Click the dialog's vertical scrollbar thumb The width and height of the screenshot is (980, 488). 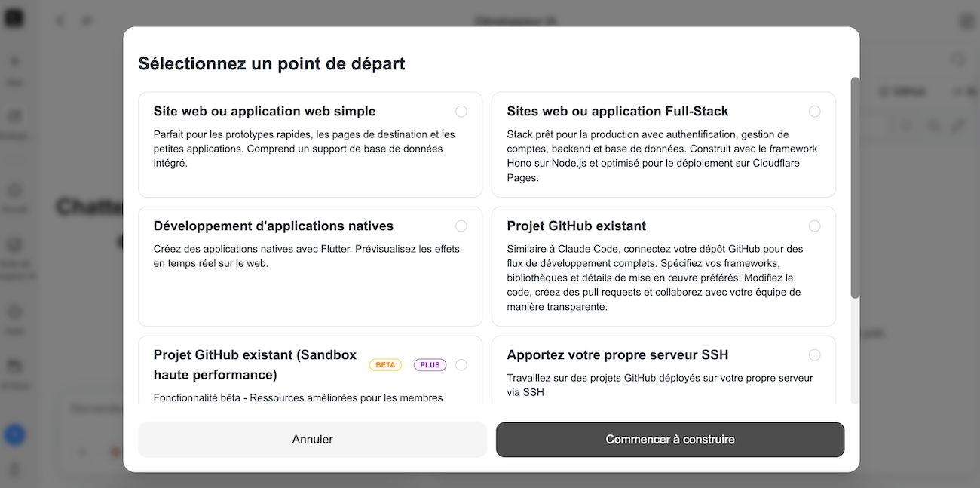click(855, 187)
